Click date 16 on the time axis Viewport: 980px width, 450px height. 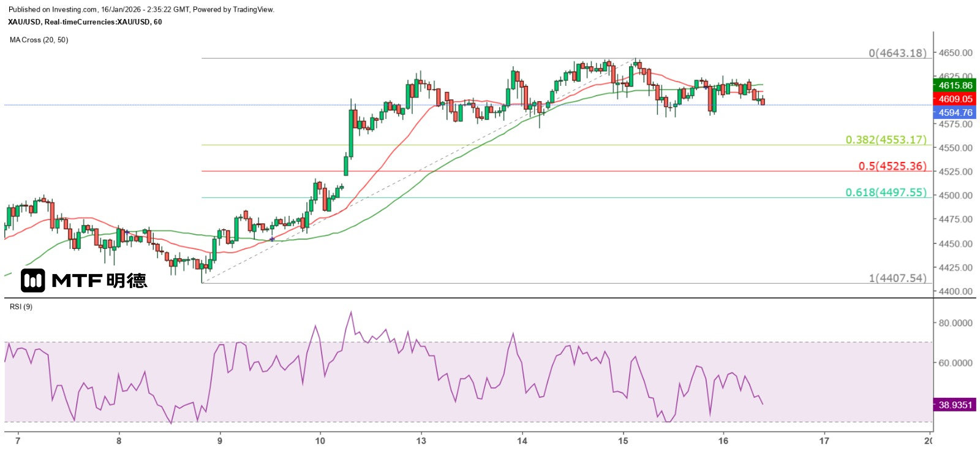723,440
